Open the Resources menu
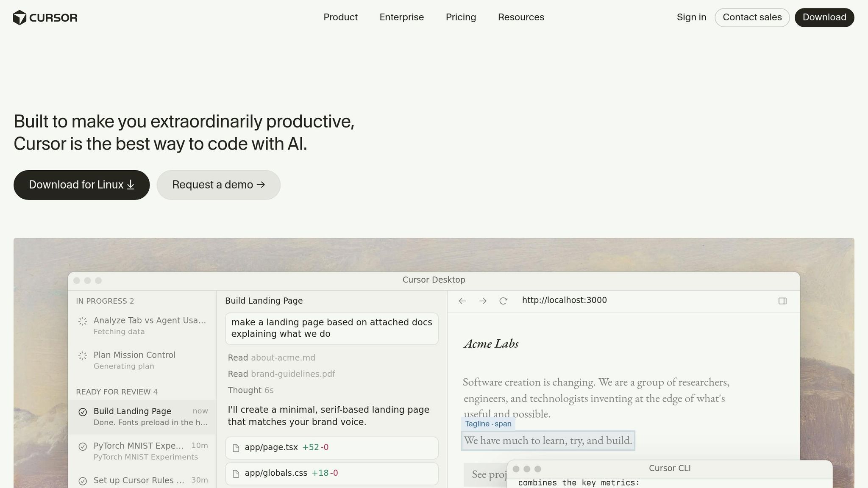Screen dimensions: 868x488 pos(521,17)
